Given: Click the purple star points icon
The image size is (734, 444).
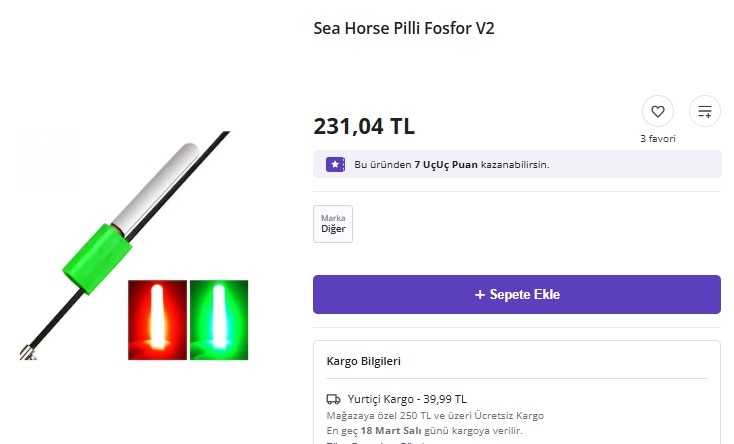Looking at the screenshot, I should [x=335, y=164].
